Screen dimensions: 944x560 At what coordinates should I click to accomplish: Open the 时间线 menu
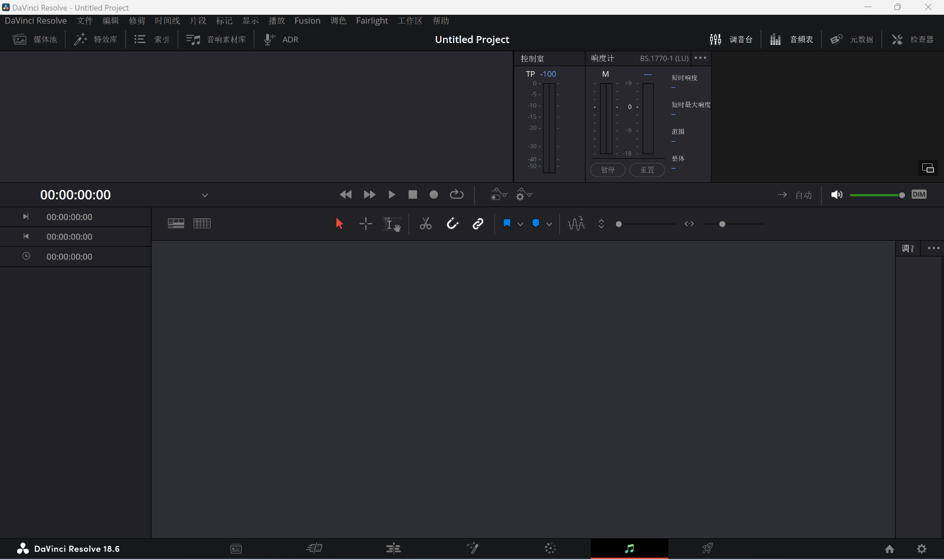[x=167, y=21]
